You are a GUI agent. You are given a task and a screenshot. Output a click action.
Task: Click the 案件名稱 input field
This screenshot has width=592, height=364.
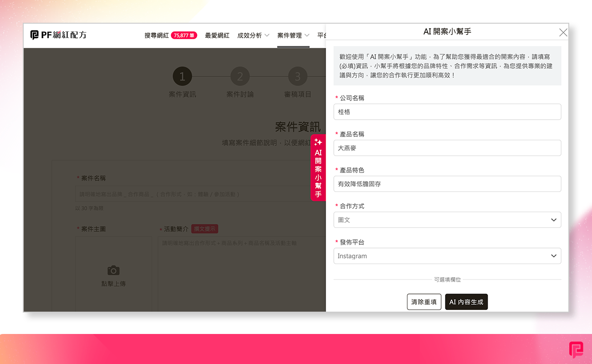tap(200, 194)
